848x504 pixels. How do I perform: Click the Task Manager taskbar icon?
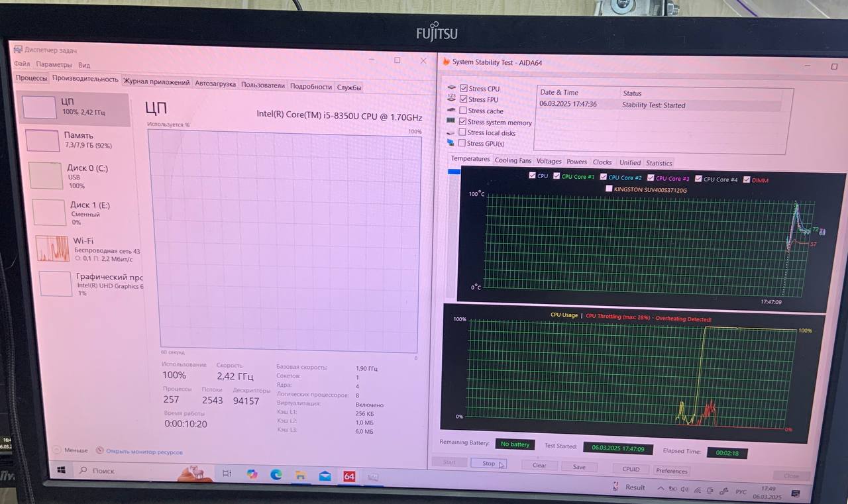pyautogui.click(x=373, y=477)
